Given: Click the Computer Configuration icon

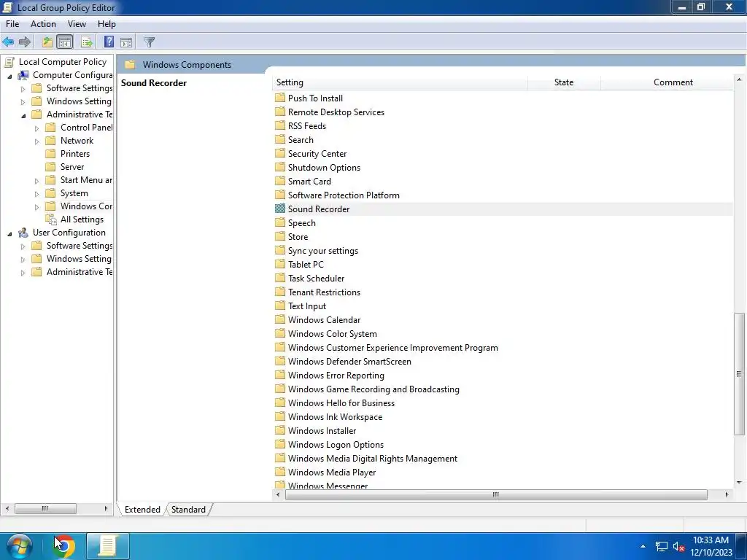Looking at the screenshot, I should point(23,75).
